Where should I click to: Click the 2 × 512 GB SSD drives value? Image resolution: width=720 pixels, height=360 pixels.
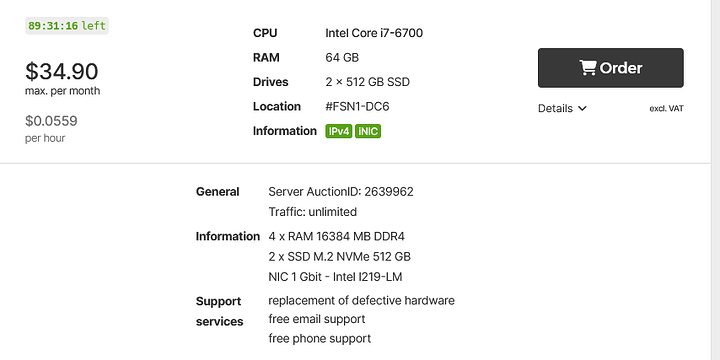pyautogui.click(x=367, y=82)
